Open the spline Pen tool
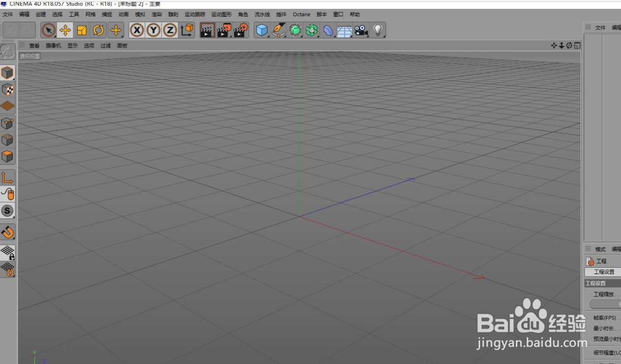 tap(279, 30)
